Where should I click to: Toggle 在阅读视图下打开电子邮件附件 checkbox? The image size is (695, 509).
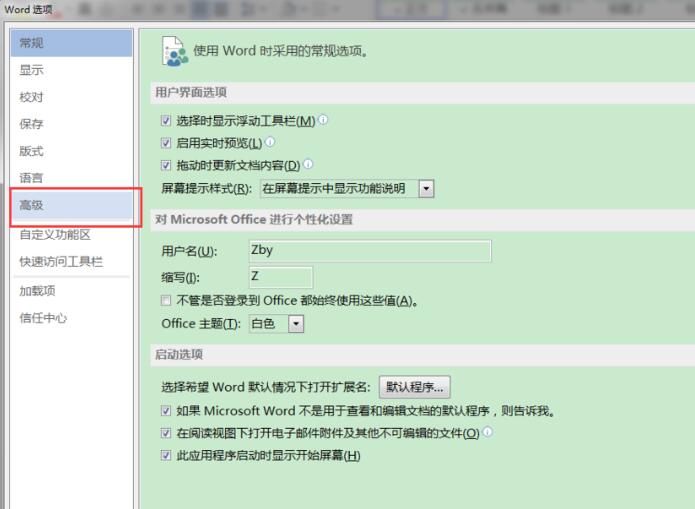click(166, 433)
